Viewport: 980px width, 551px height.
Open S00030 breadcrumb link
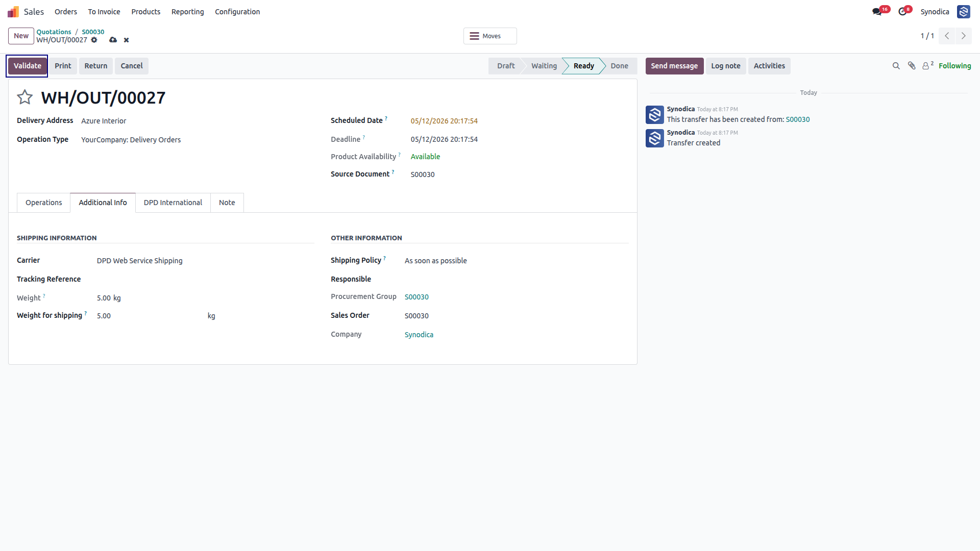[93, 32]
